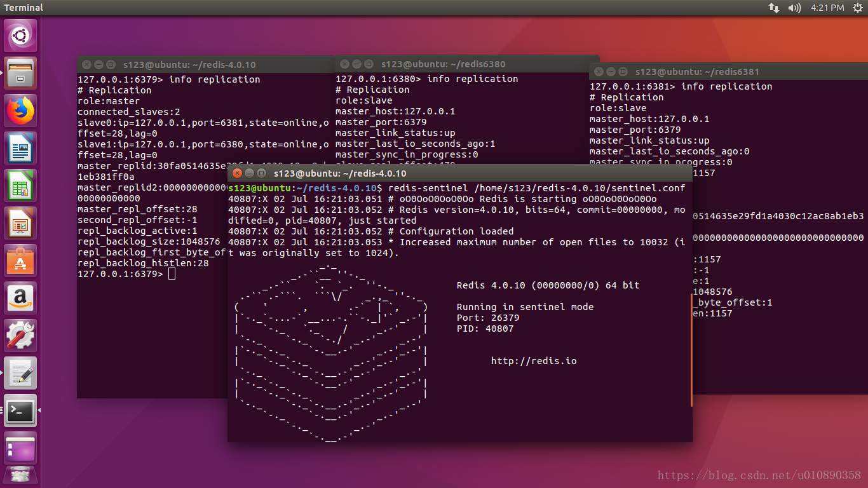
Task: Maximize the master redis-4.0.10 terminal window
Action: (111, 64)
